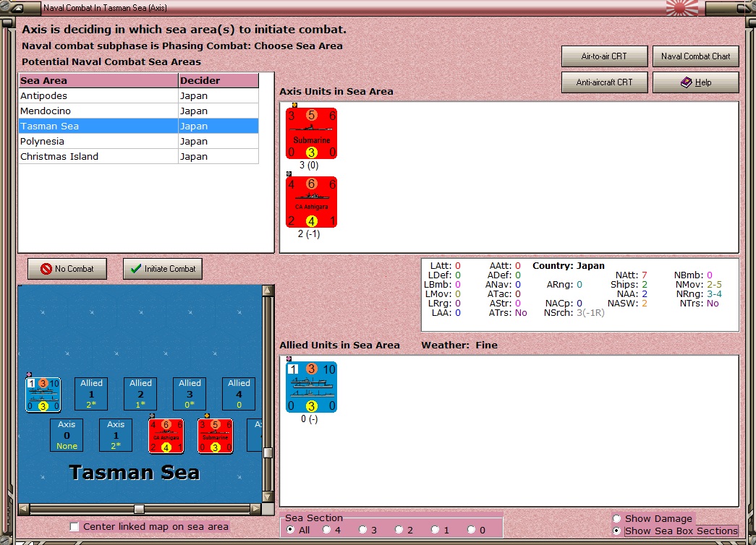This screenshot has width=756, height=545.
Task: Select the All sea section option
Action: pyautogui.click(x=290, y=530)
